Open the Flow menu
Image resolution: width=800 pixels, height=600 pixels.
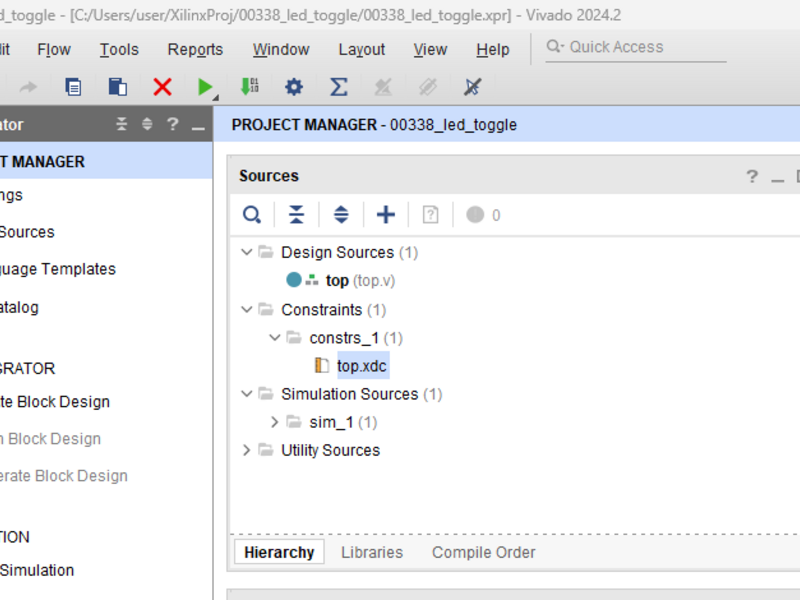[x=54, y=49]
